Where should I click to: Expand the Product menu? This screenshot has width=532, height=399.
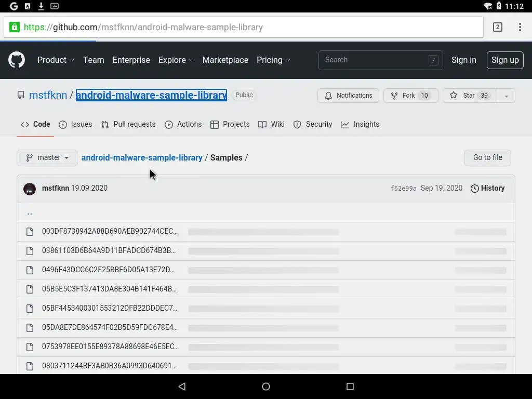click(x=56, y=60)
